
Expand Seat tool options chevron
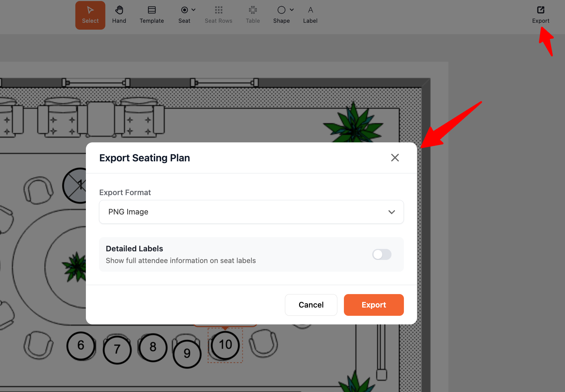click(194, 10)
